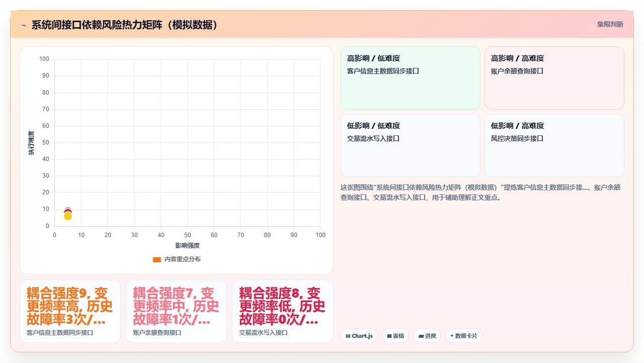Click the 影响强度 x-axis title
644x363 pixels.
click(x=188, y=246)
